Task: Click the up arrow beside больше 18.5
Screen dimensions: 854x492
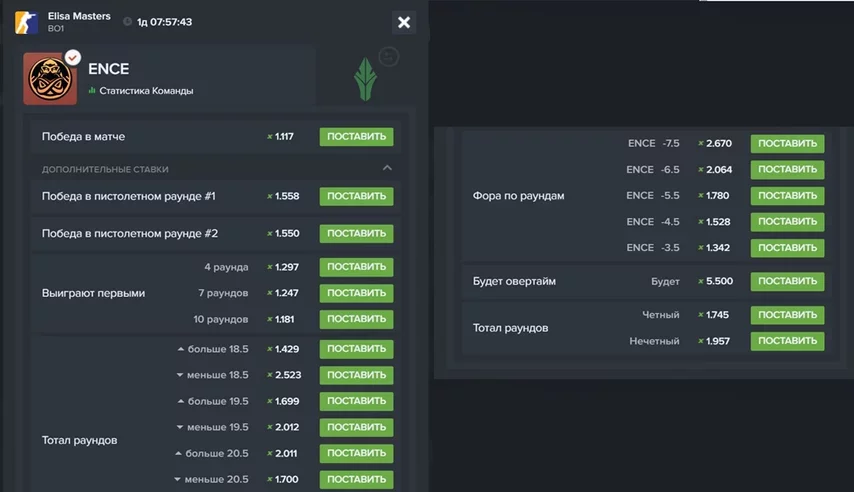Action: 181,349
